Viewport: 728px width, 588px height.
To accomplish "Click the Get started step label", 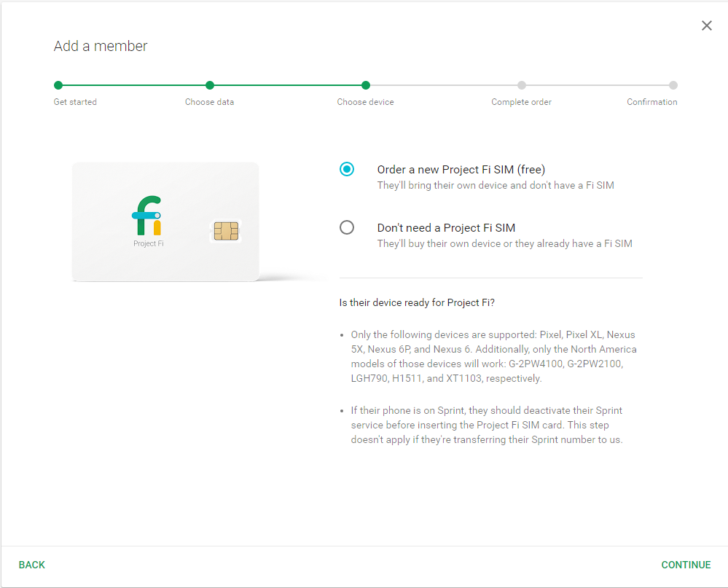I will pyautogui.click(x=75, y=101).
